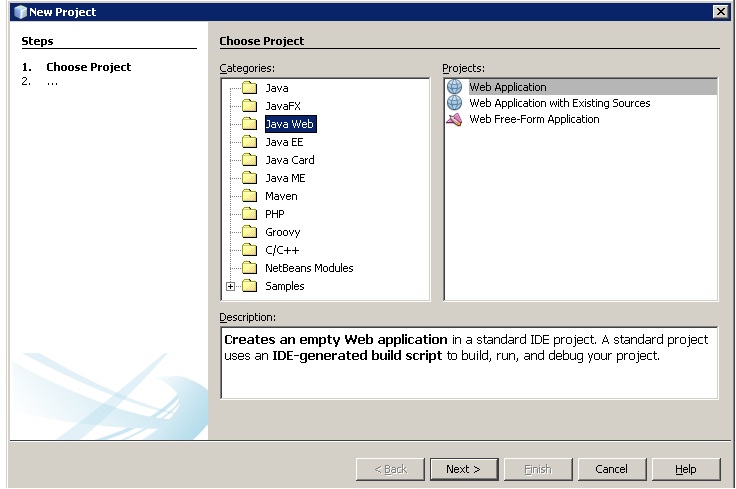Click the Java Web folder icon
736x489 pixels.
tap(250, 124)
